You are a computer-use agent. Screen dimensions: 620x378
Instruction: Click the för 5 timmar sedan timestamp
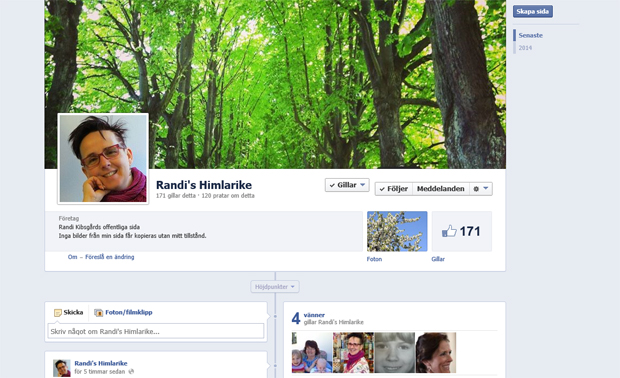pyautogui.click(x=100, y=372)
